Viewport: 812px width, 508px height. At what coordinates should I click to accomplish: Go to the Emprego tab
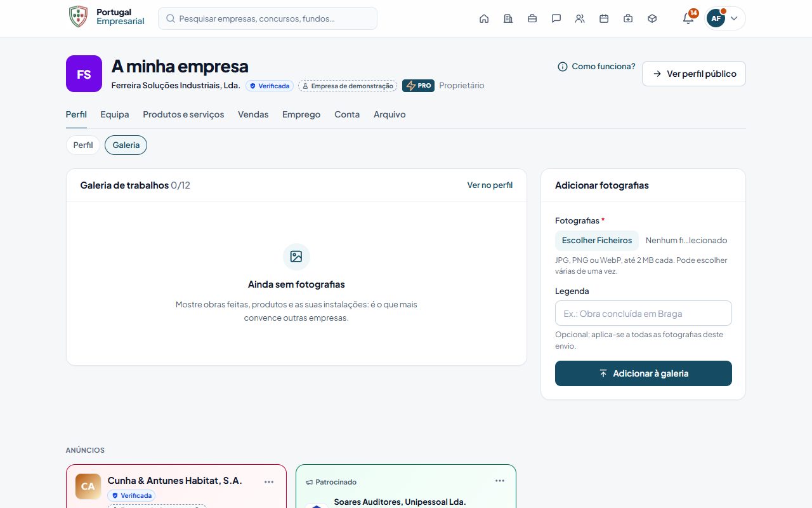click(301, 114)
